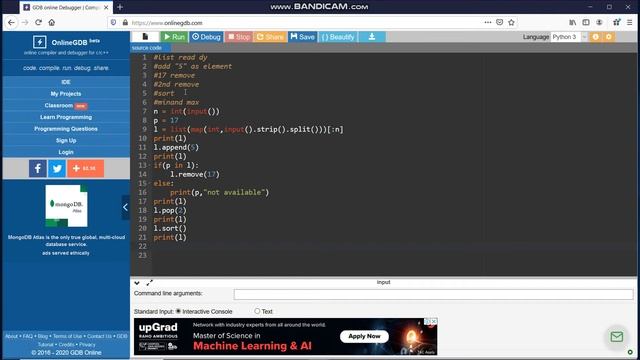Open the Language dropdown showing Python 3

tap(569, 37)
